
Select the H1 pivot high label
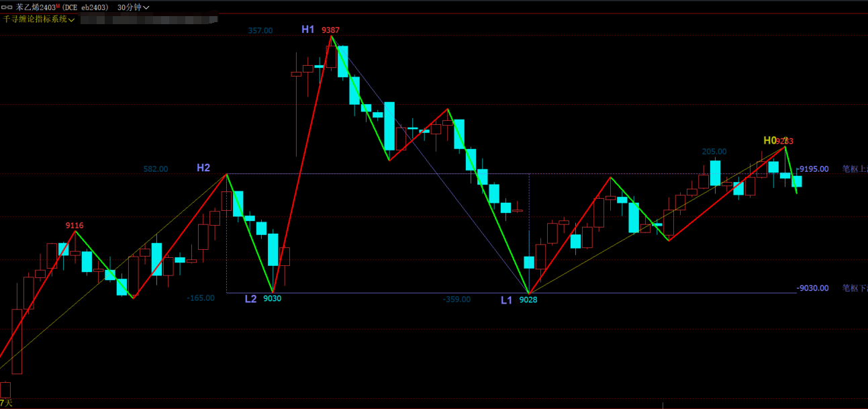pyautogui.click(x=307, y=30)
